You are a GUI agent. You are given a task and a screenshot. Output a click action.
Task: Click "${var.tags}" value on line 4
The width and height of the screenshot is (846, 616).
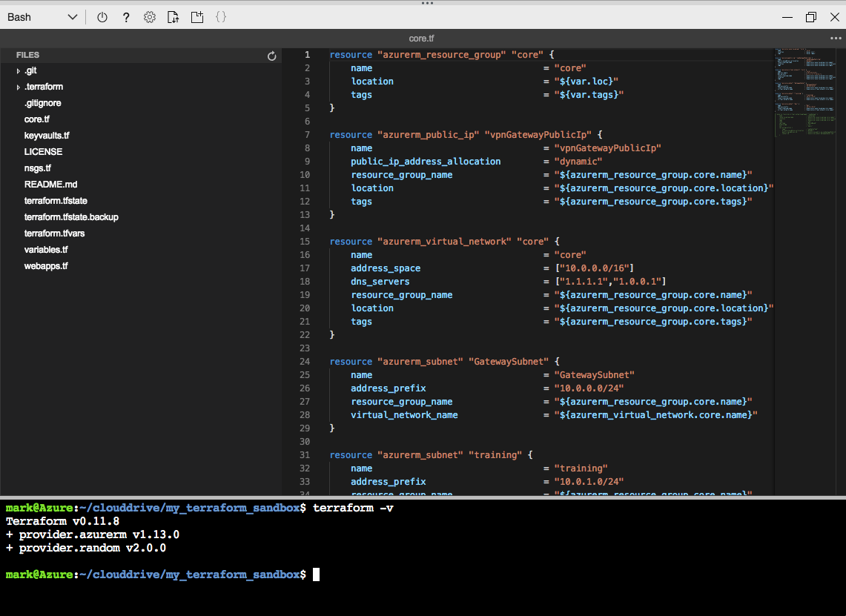(x=589, y=95)
